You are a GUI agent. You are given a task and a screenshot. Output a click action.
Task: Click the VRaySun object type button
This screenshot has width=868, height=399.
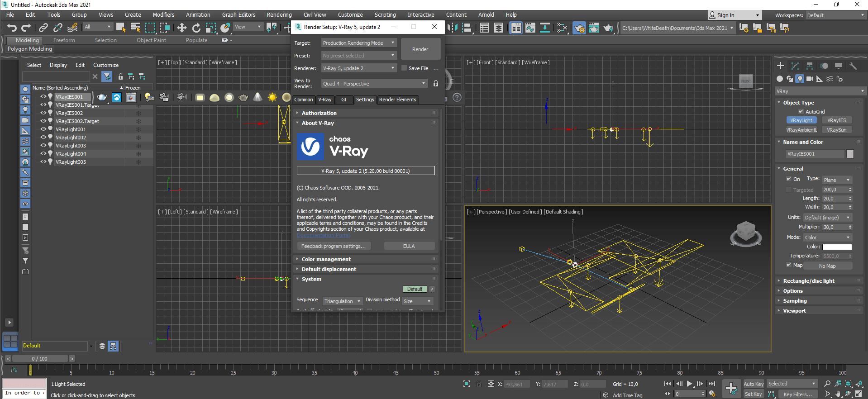[x=836, y=130]
